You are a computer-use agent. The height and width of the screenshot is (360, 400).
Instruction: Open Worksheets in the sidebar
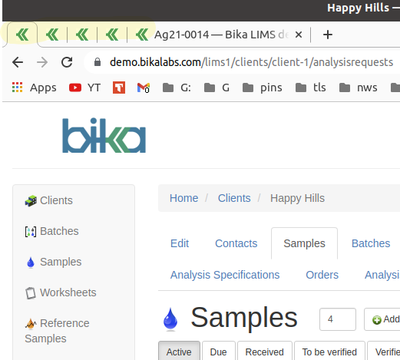(x=68, y=292)
